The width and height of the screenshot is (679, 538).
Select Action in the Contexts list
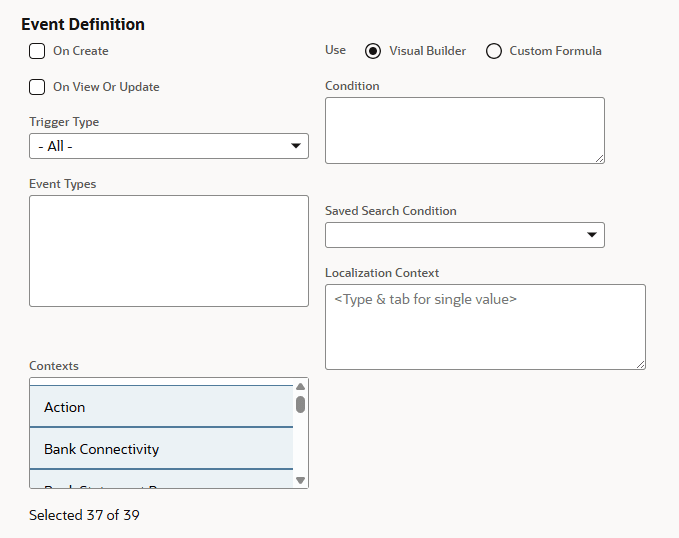click(161, 407)
